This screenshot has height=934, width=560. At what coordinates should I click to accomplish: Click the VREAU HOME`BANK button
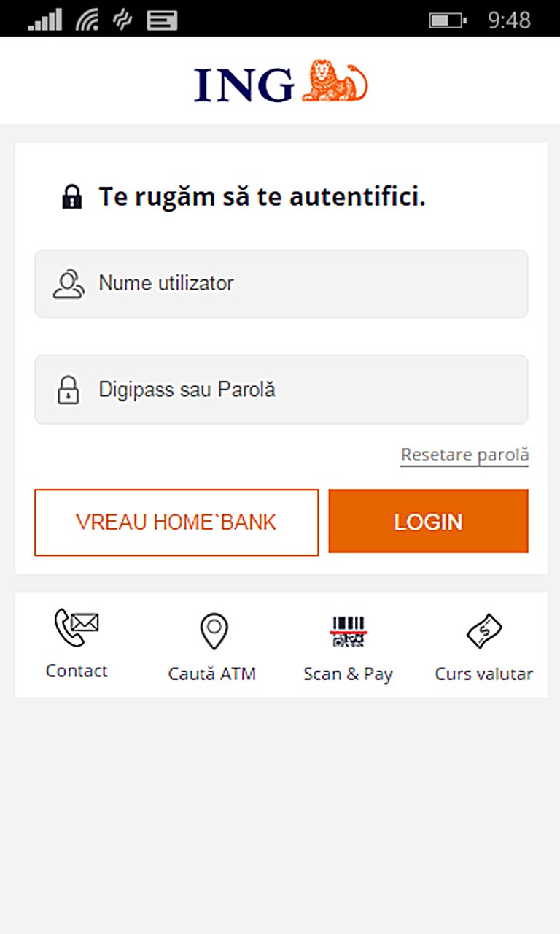(176, 522)
